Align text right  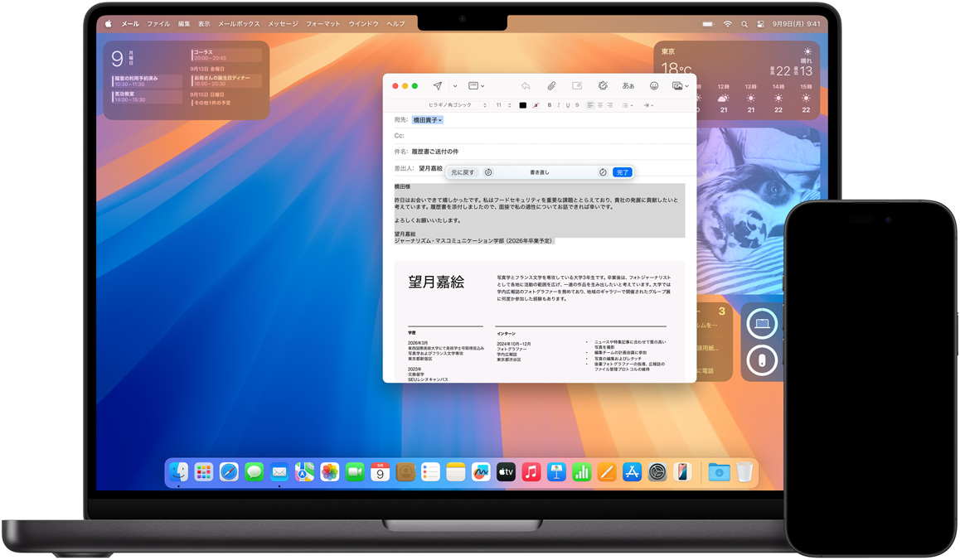[x=610, y=105]
